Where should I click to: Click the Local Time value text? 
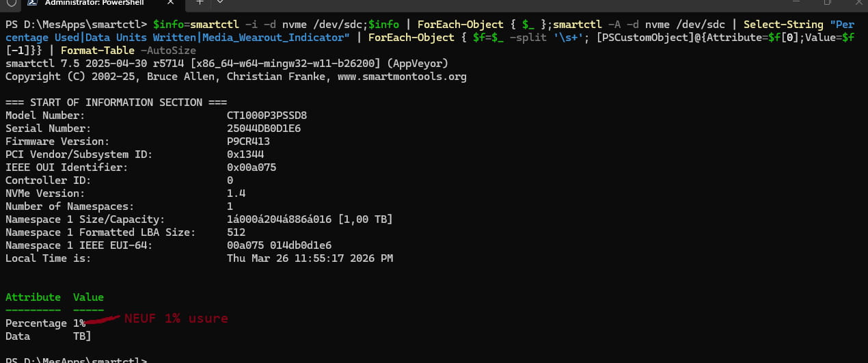point(310,258)
